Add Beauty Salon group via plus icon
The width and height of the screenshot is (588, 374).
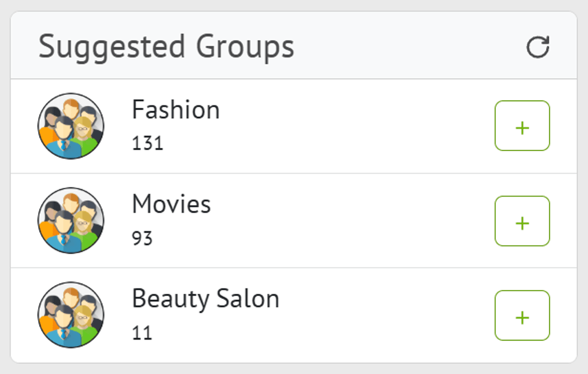522,316
